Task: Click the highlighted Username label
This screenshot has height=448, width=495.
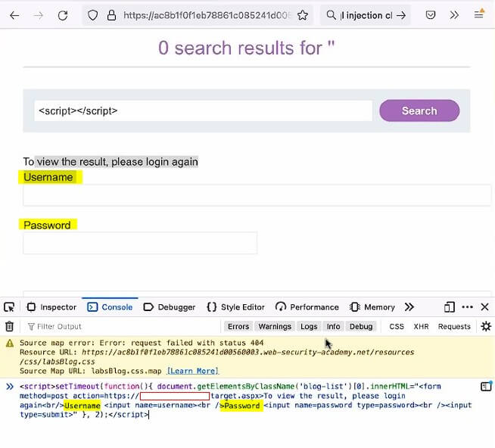Action: [48, 177]
